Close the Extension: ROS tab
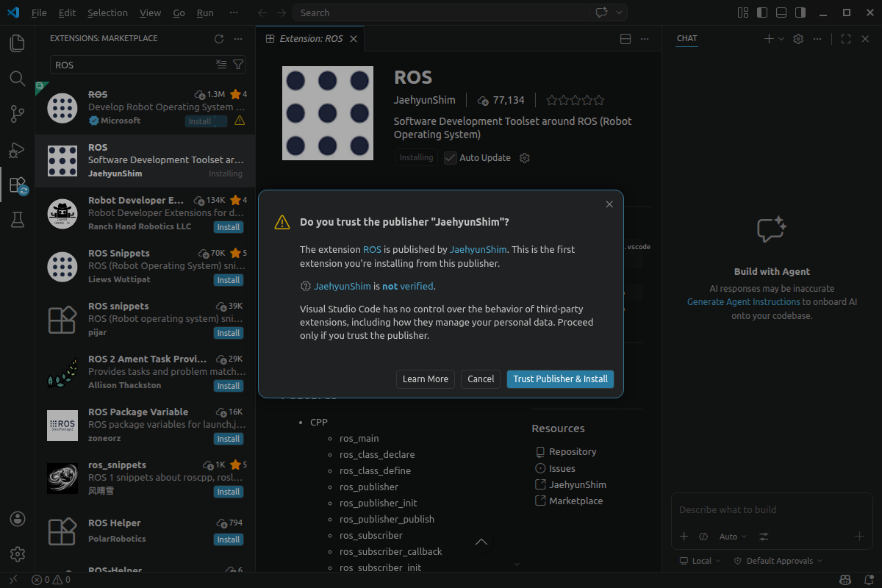Viewport: 882px width, 588px height. point(354,39)
